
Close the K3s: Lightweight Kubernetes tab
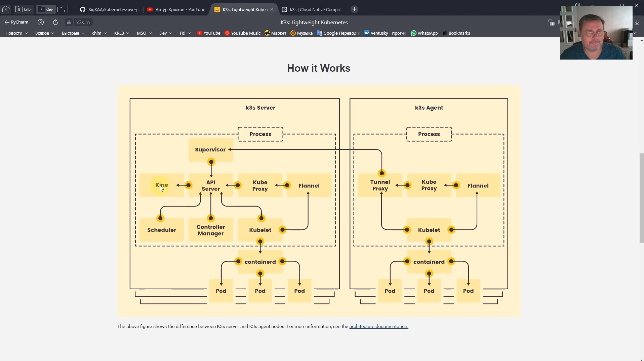(x=272, y=9)
